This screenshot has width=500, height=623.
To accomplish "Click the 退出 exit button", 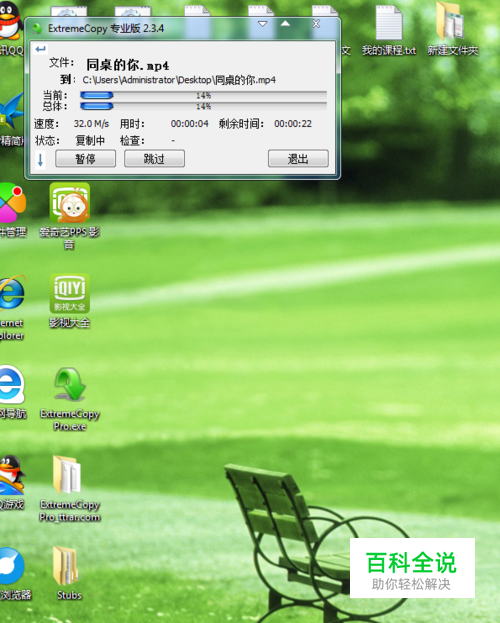I will point(298,159).
